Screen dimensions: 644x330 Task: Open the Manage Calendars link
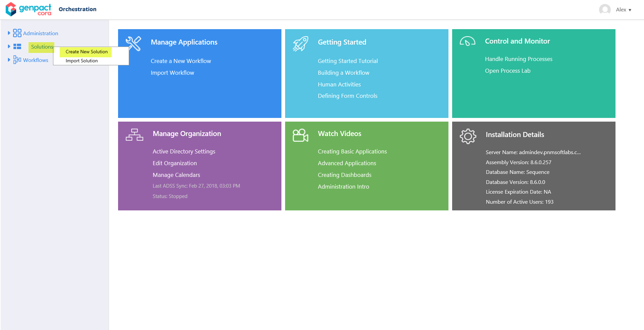tap(176, 175)
